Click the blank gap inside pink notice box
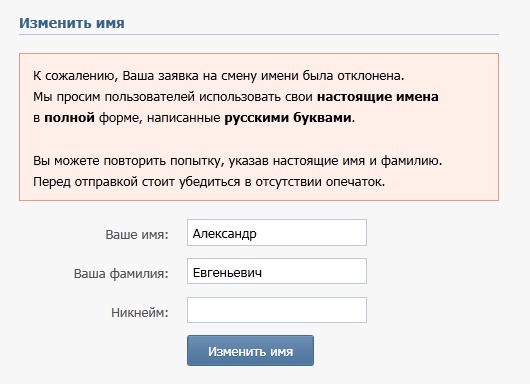 pyautogui.click(x=259, y=139)
